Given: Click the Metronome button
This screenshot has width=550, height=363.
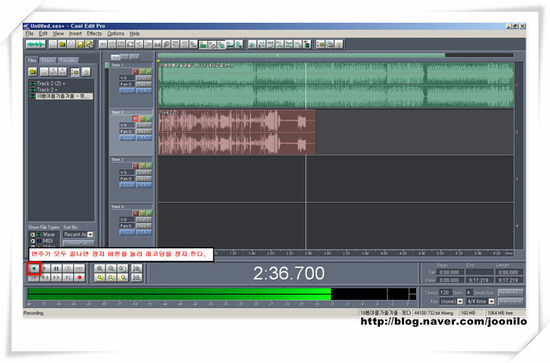Looking at the screenshot, I should pyautogui.click(x=510, y=301).
